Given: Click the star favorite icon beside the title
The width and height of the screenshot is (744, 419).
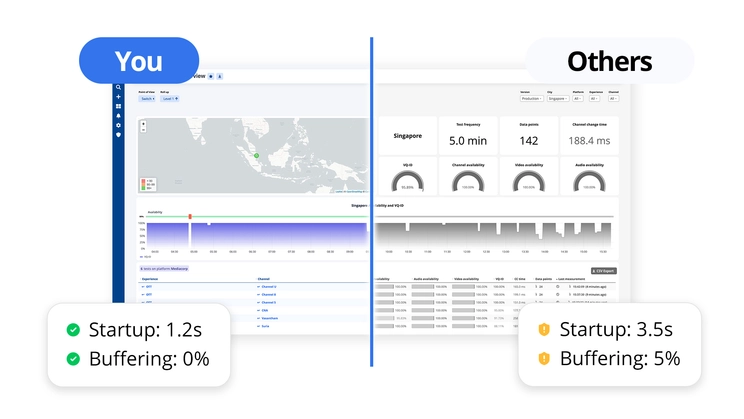Looking at the screenshot, I should (211, 76).
